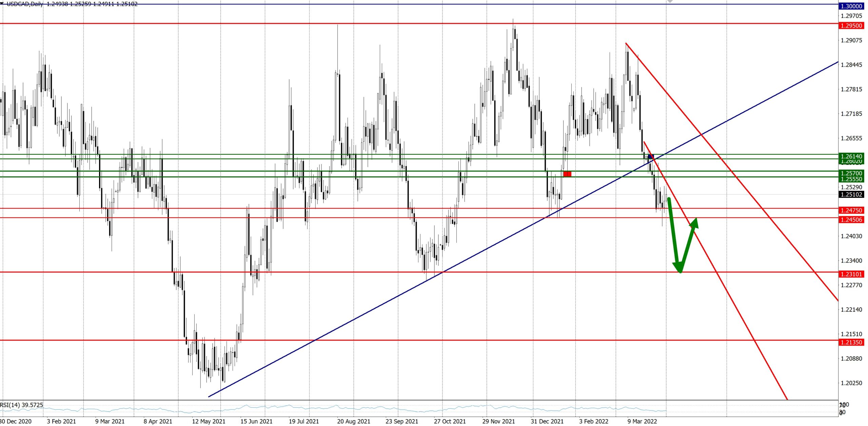
Task: Click the gray chart-shift marker at top
Action: (x=670, y=1)
